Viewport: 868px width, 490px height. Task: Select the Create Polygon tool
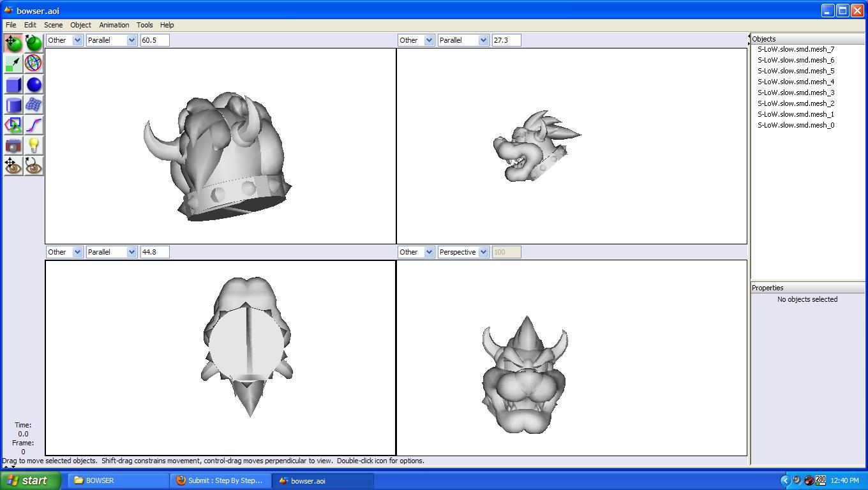[x=13, y=125]
